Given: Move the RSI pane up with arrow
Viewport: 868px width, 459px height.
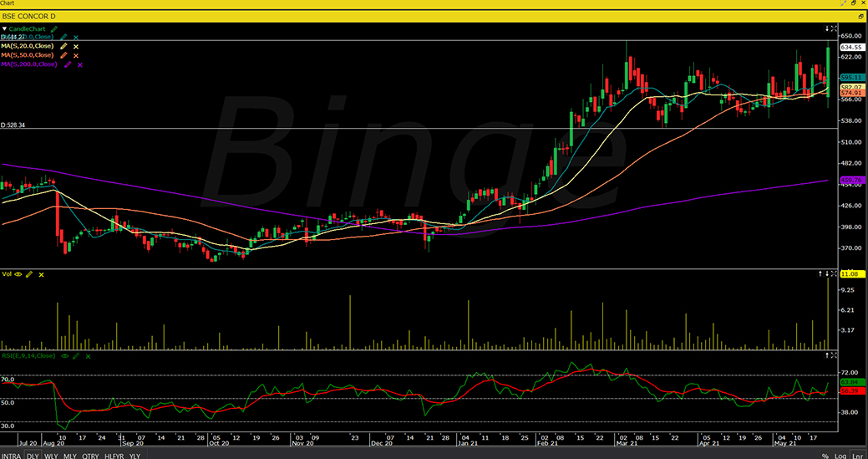Looking at the screenshot, I should pos(827,354).
